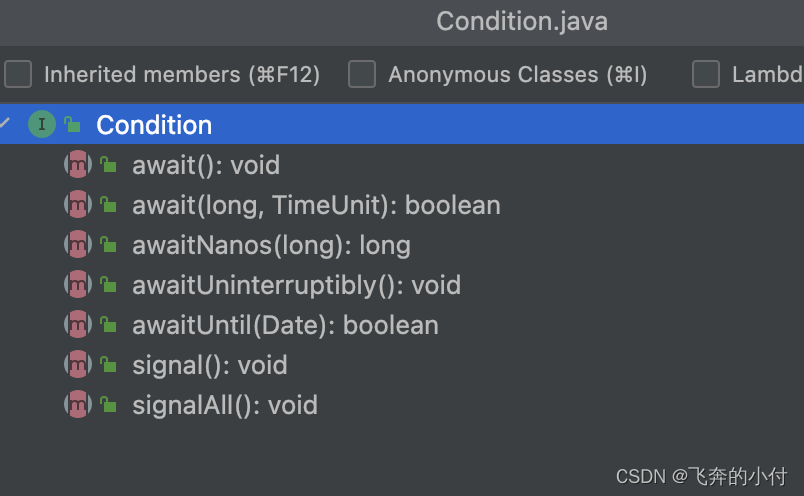Image resolution: width=804 pixels, height=496 pixels.
Task: Jump to awaitNanos(long): long
Action: click(270, 245)
